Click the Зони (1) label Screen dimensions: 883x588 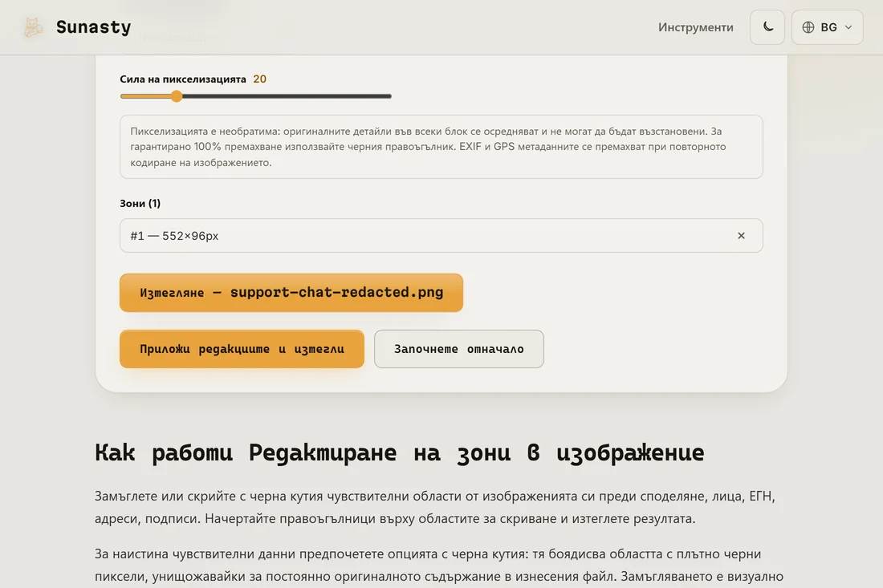140,203
